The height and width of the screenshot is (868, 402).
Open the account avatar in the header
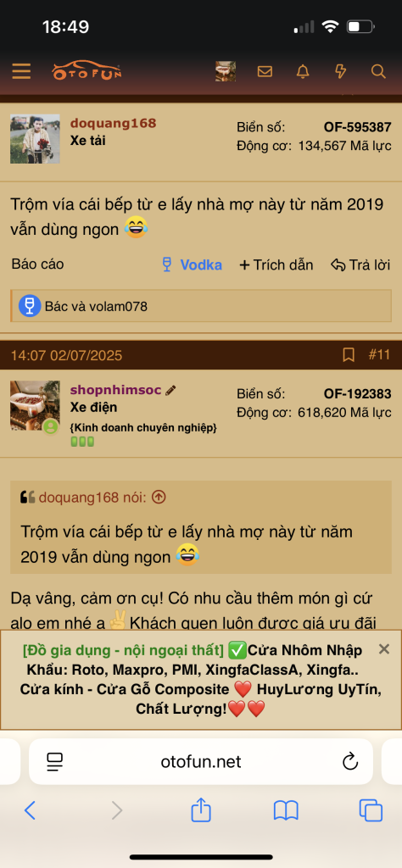[x=226, y=71]
